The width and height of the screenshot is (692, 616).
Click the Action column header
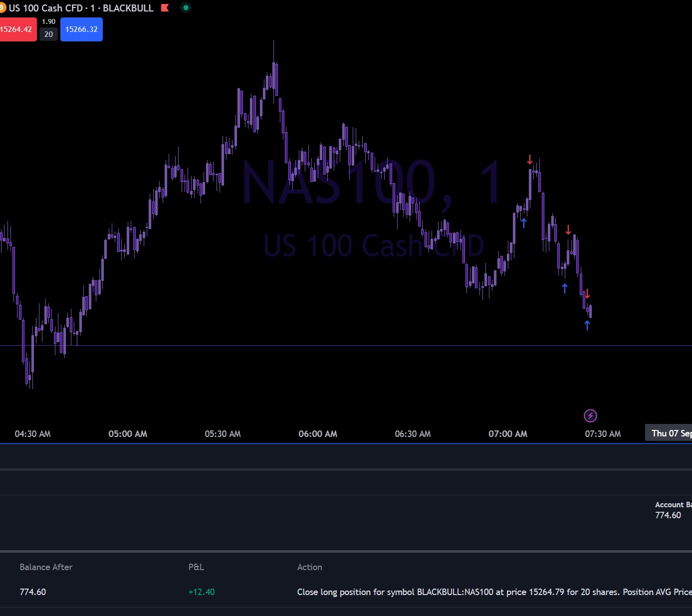click(309, 567)
